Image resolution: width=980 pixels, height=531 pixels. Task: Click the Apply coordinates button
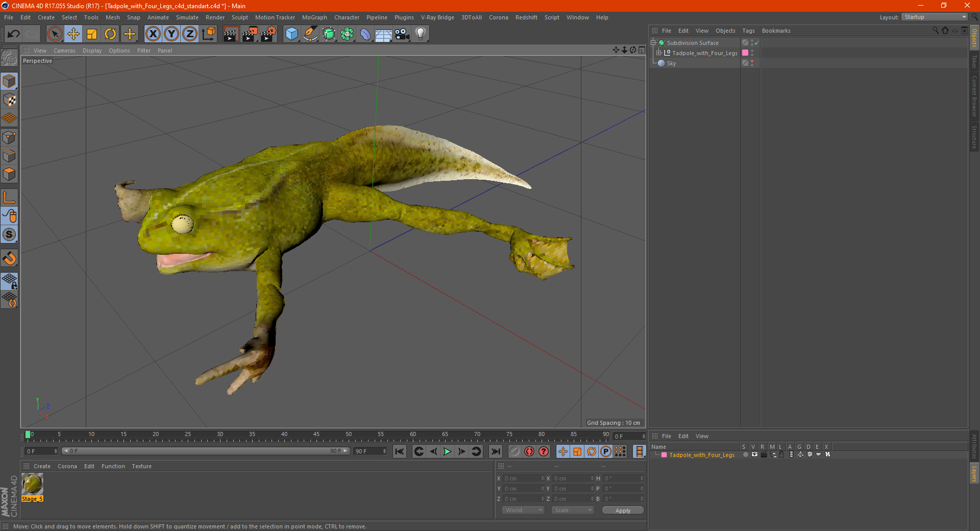point(623,511)
